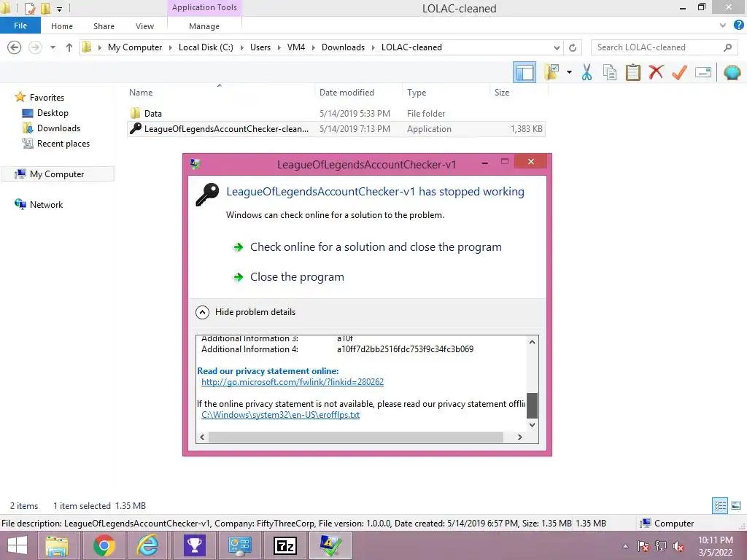
Task: Click the horizontal scrollbar in problem details
Action: point(355,437)
